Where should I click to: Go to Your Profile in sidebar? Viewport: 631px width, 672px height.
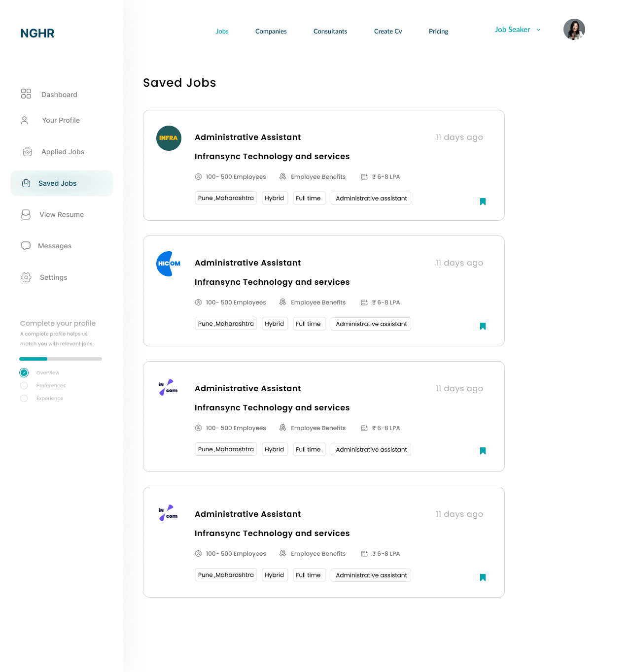(x=61, y=120)
